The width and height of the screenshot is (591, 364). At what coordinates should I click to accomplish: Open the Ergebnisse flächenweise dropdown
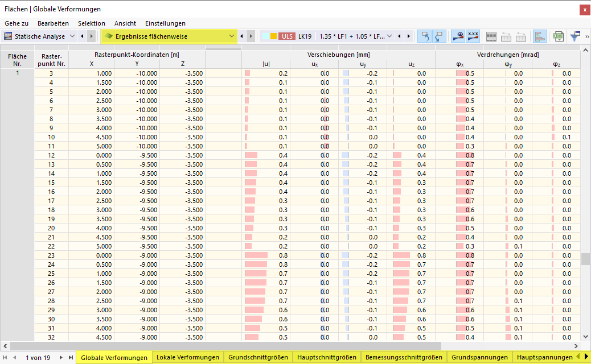231,36
